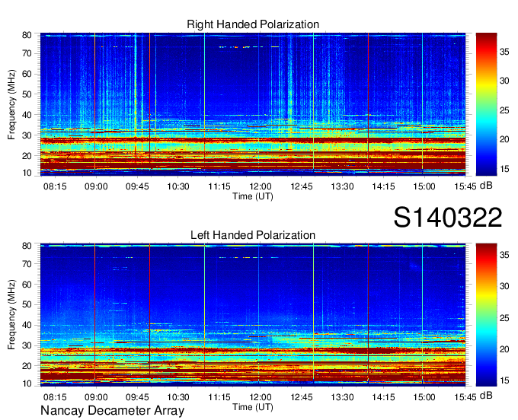This screenshot has width=518, height=420.
Task: Click the bottom plot 'Frequency (MHz)' axis label
Action: [11, 315]
